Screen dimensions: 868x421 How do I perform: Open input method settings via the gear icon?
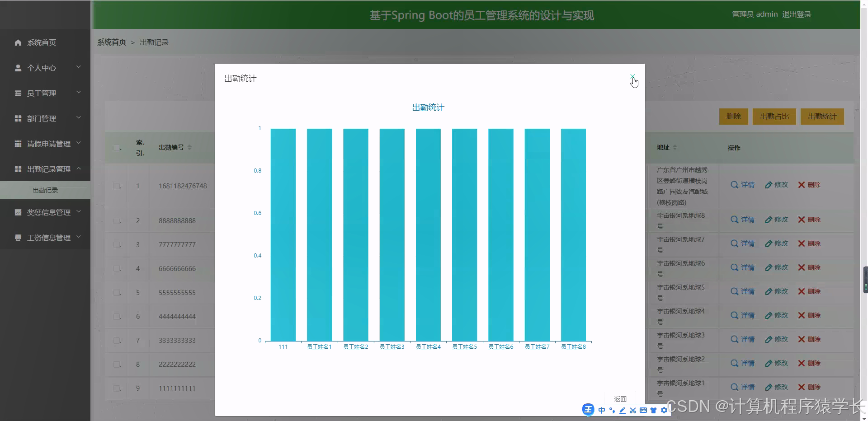[664, 410]
